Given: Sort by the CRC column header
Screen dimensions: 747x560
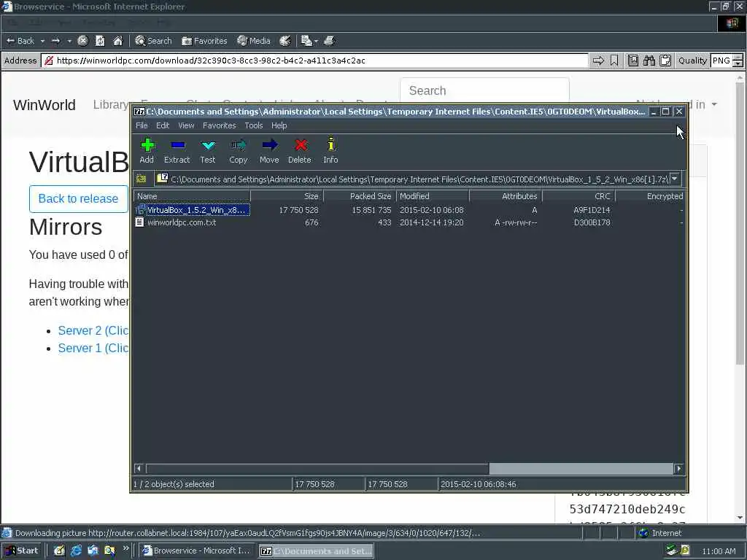Looking at the screenshot, I should [578, 196].
